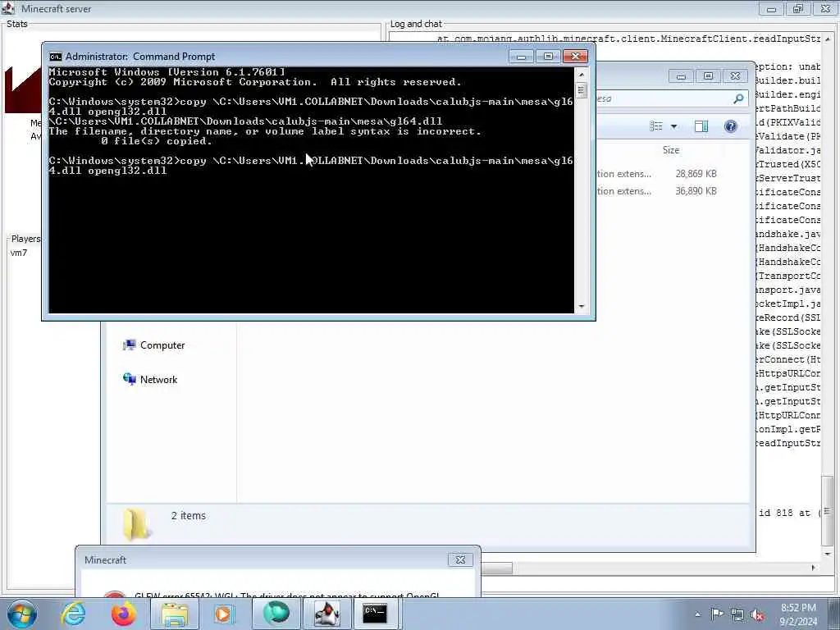Open Windows Explorer folder taskbar icon
Image resolution: width=840 pixels, height=630 pixels.
[x=174, y=614]
